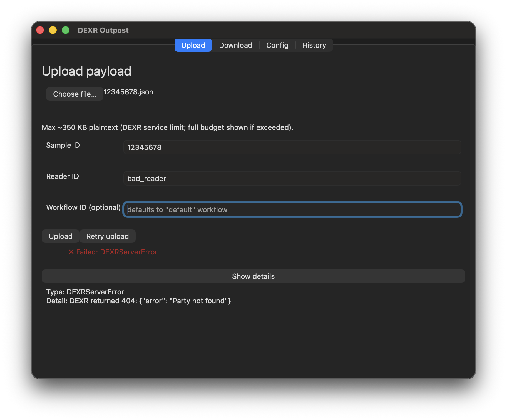Click the Retry upload button

[x=108, y=236]
